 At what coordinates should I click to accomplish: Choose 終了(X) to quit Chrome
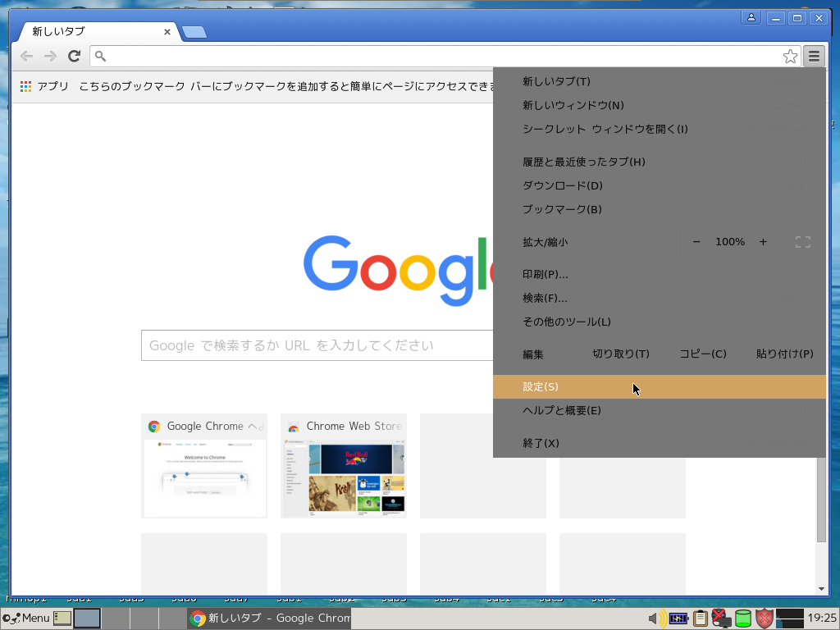click(660, 443)
